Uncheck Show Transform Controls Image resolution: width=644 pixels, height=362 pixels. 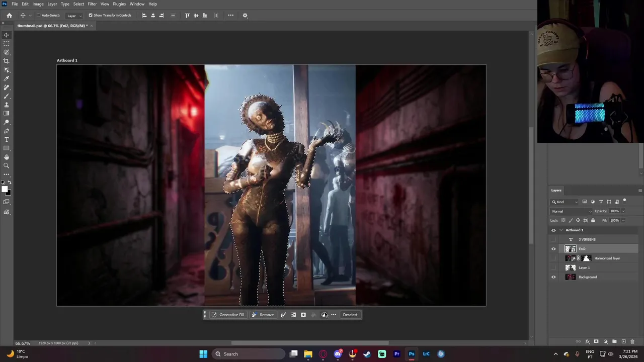pos(91,15)
